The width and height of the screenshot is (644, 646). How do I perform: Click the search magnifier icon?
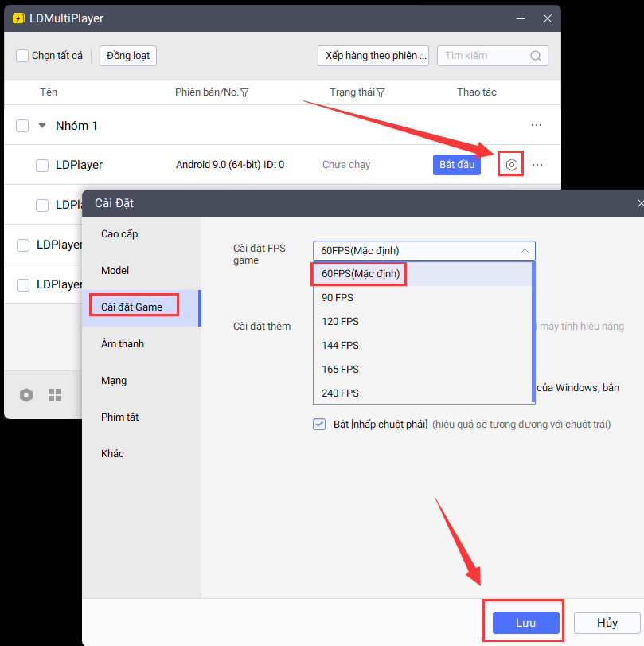[x=535, y=56]
